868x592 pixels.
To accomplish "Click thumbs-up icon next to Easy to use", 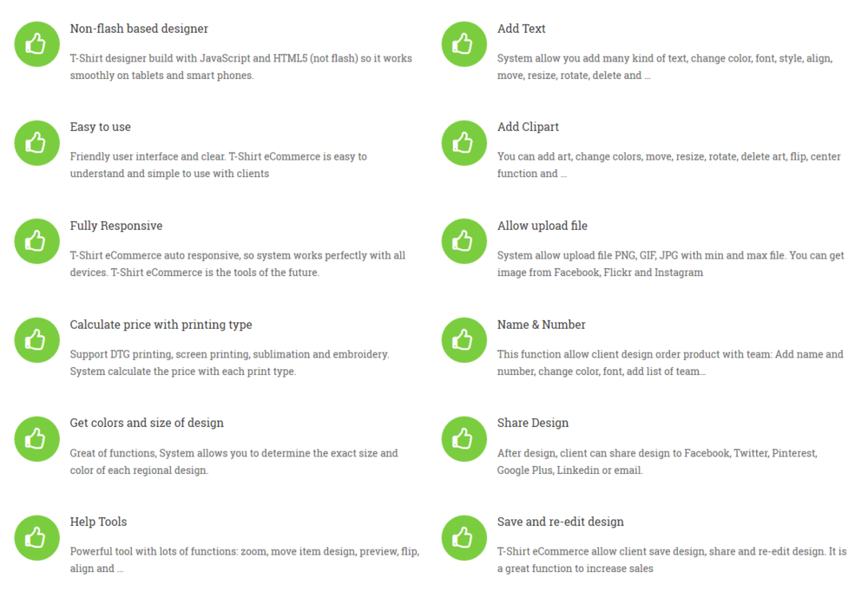I will tap(36, 142).
